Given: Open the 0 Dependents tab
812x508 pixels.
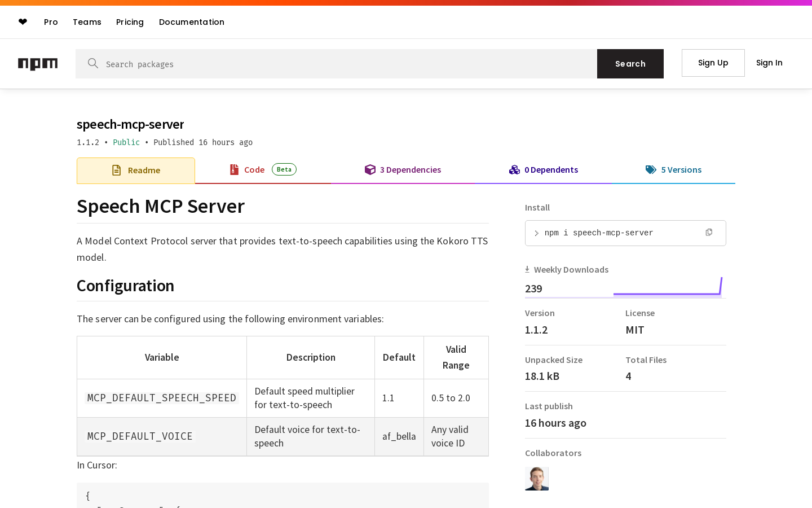Looking at the screenshot, I should [x=544, y=170].
